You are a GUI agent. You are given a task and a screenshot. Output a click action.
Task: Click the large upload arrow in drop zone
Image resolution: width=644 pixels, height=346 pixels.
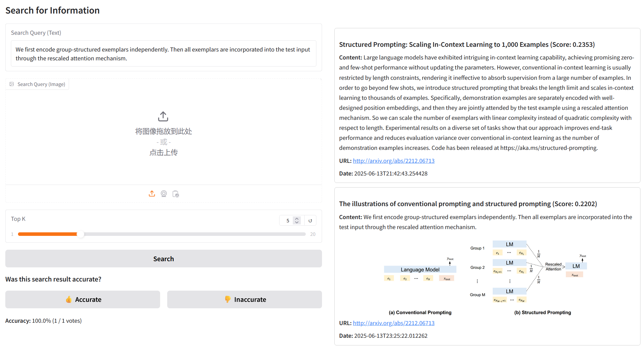click(x=163, y=116)
